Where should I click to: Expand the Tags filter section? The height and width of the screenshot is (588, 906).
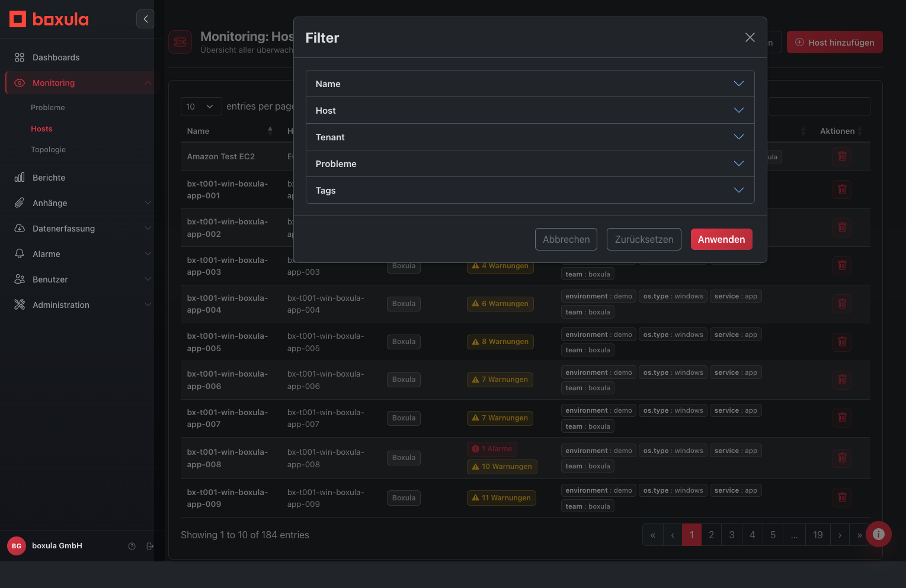click(530, 190)
